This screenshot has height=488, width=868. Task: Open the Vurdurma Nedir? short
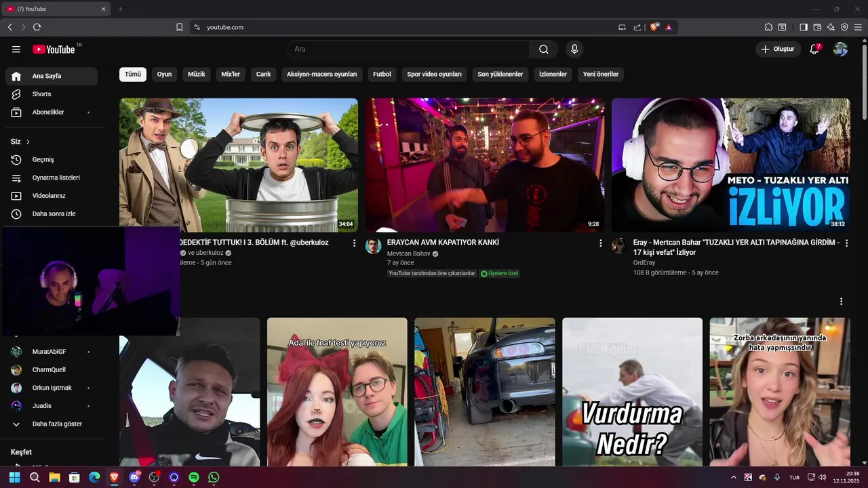(x=632, y=392)
